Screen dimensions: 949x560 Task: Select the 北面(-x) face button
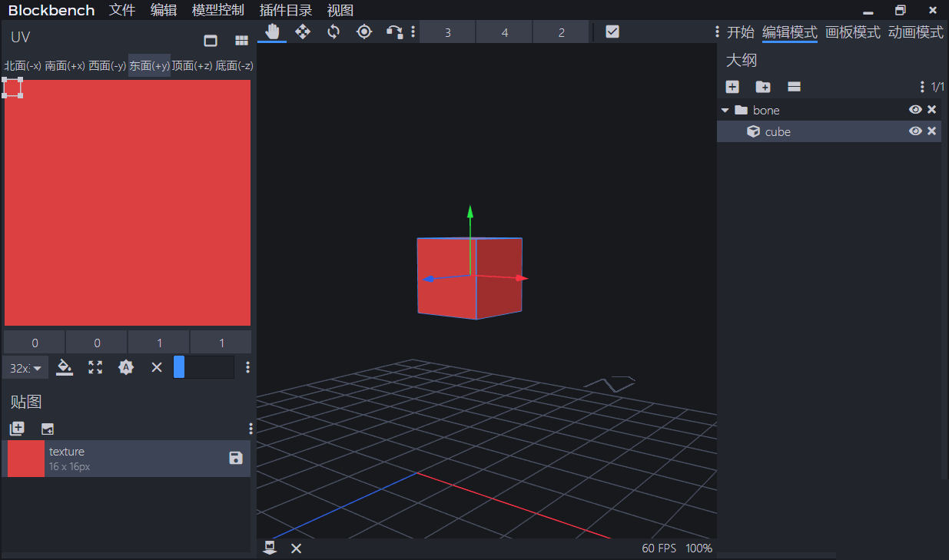[23, 66]
